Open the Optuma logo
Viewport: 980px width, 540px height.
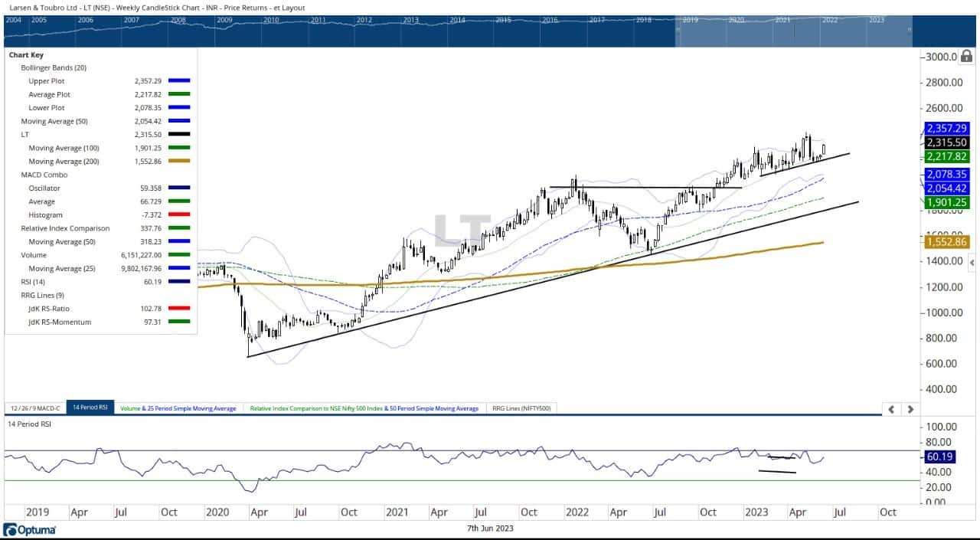(x=30, y=530)
